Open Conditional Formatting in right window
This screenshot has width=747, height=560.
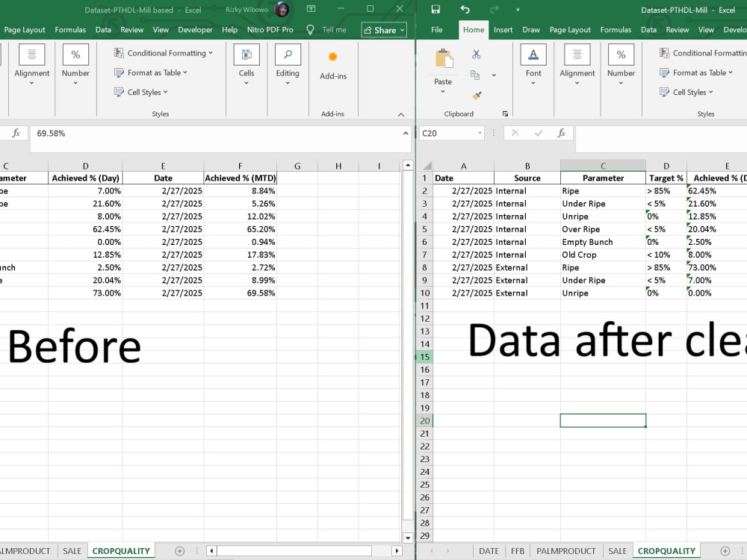tap(703, 53)
